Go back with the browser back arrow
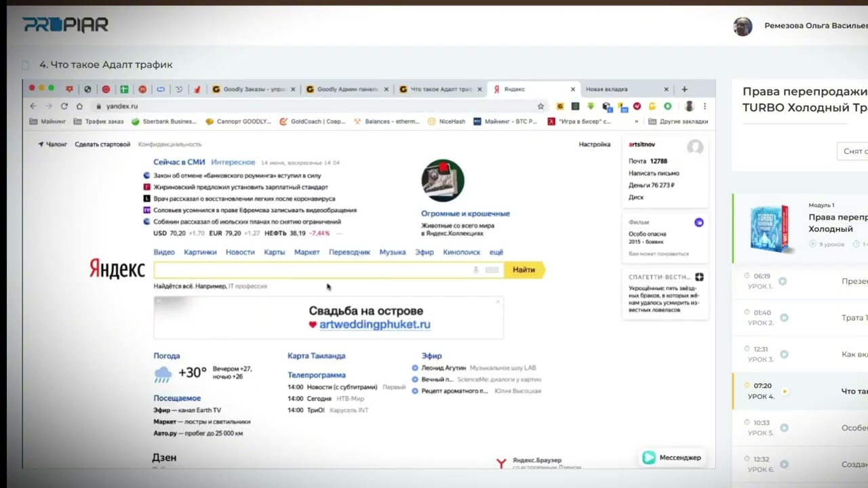Viewport: 868px width, 488px height. (33, 106)
